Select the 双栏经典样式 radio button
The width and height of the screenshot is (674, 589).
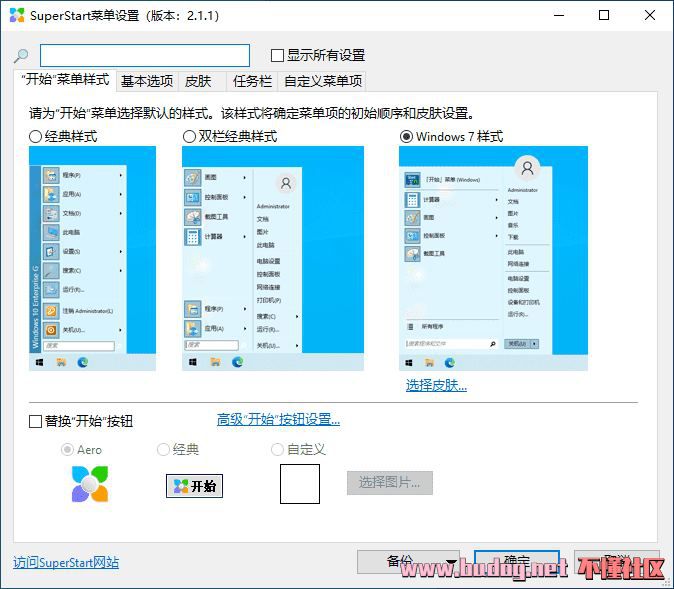click(x=190, y=137)
